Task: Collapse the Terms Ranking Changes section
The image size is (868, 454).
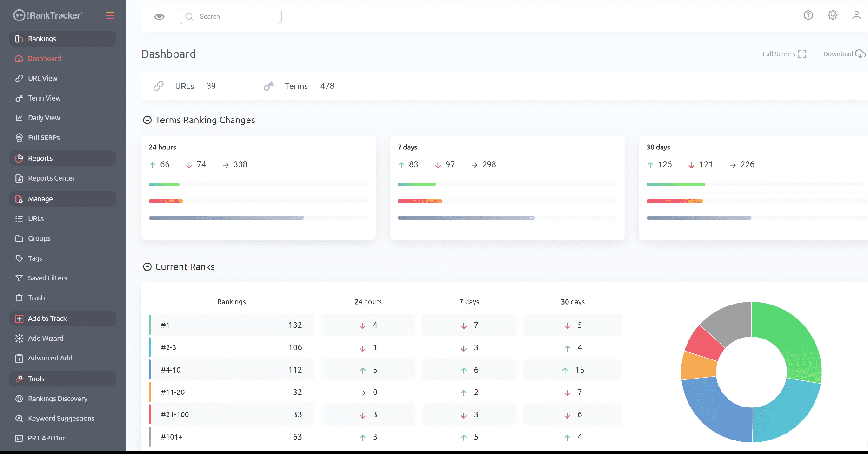Action: coord(147,120)
